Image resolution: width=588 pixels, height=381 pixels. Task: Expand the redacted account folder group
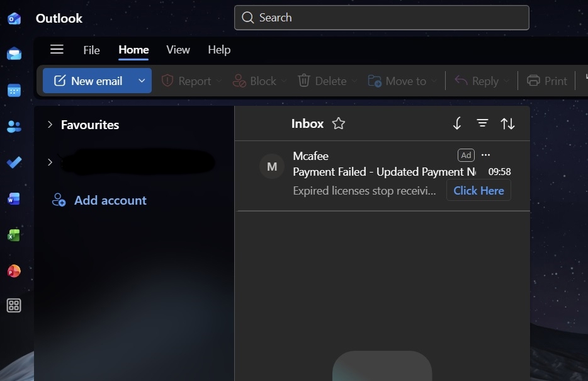coord(50,162)
